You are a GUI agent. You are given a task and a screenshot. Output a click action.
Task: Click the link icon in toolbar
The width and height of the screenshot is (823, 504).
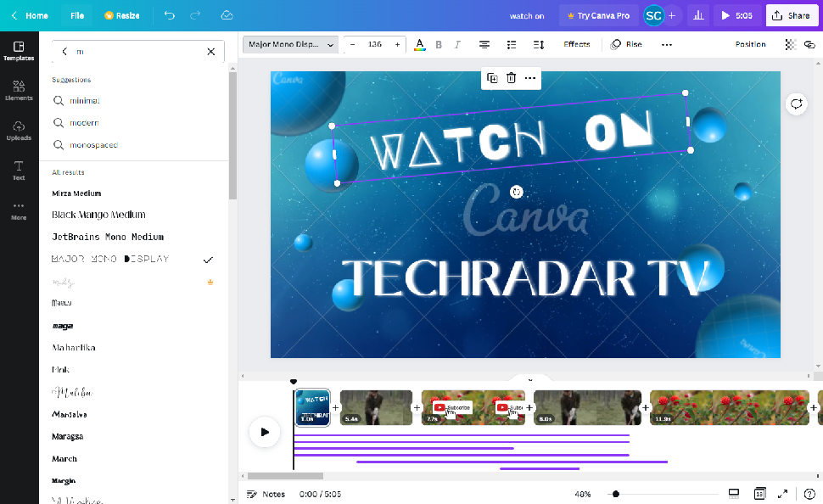tap(809, 45)
